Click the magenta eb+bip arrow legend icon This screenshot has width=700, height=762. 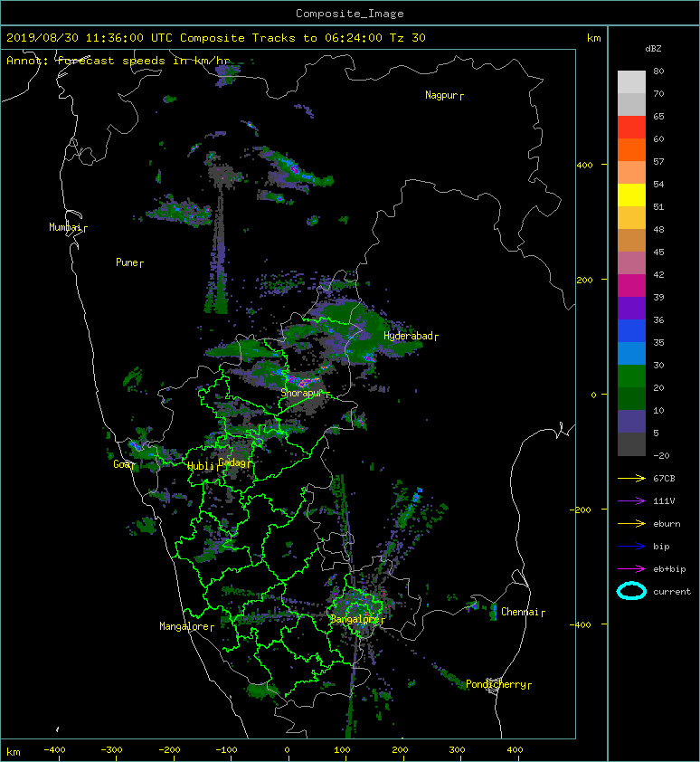tap(631, 569)
